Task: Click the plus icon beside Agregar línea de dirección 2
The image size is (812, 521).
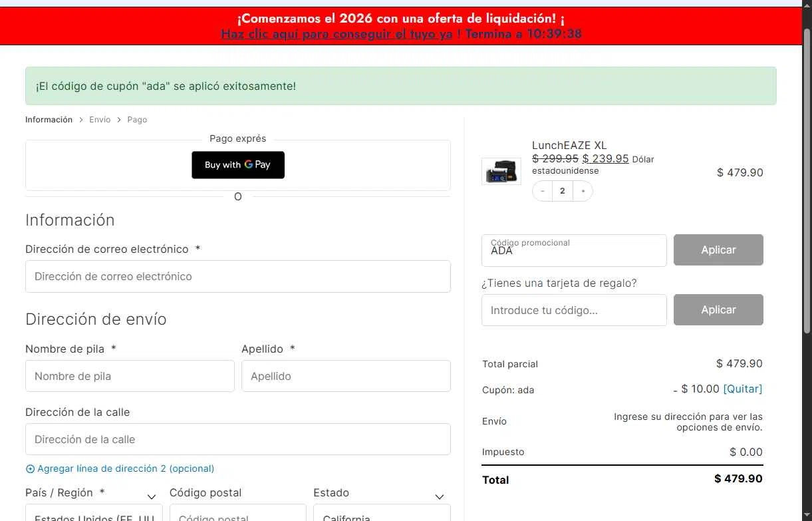Action: tap(30, 468)
